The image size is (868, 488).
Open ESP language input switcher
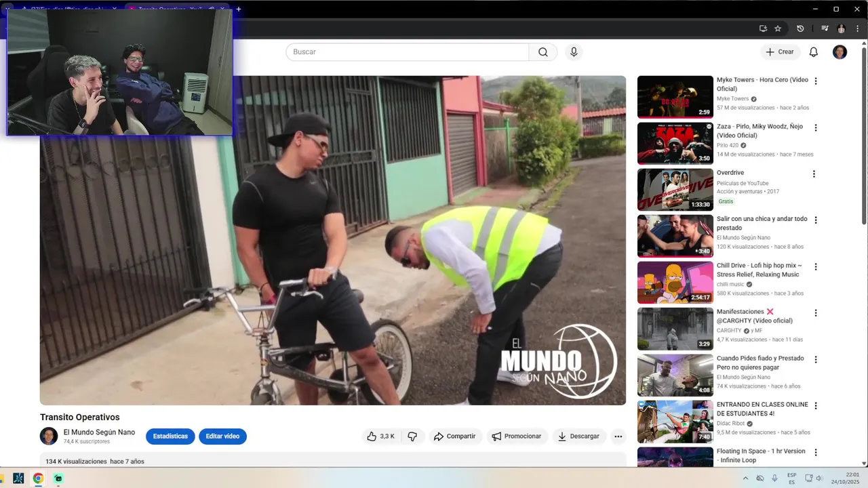[791, 479]
